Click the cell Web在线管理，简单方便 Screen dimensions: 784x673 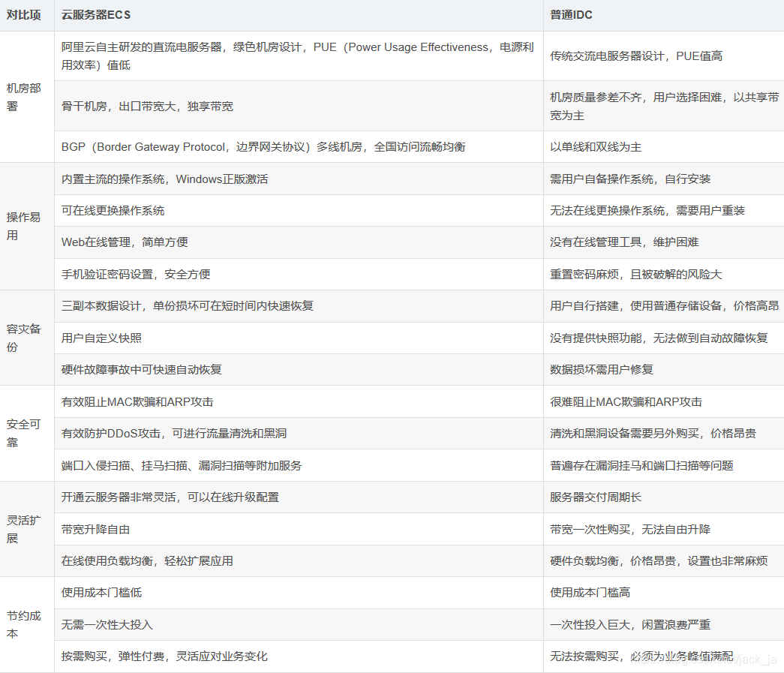point(299,242)
